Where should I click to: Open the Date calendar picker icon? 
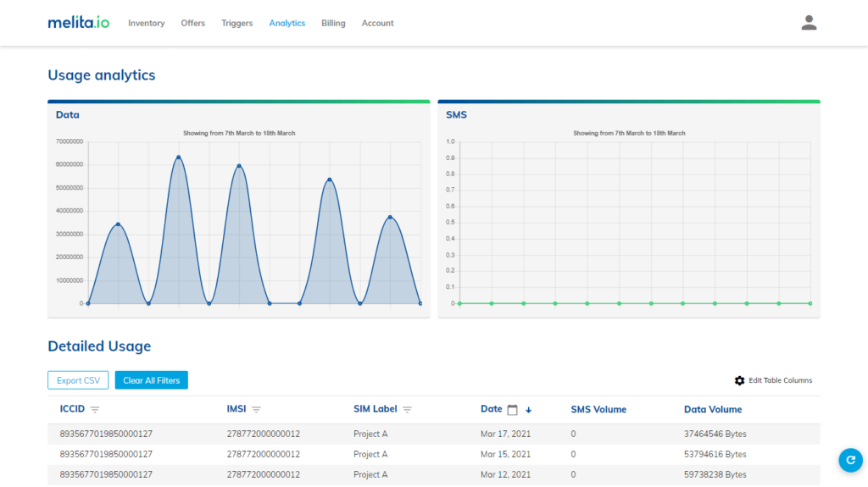(512, 410)
